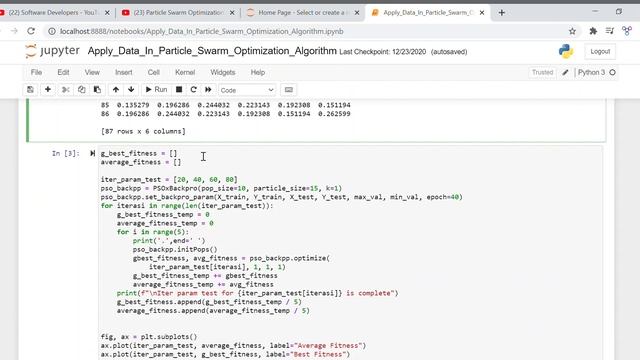This screenshot has width=640, height=360.
Task: Click the Logout button
Action: 600,51
